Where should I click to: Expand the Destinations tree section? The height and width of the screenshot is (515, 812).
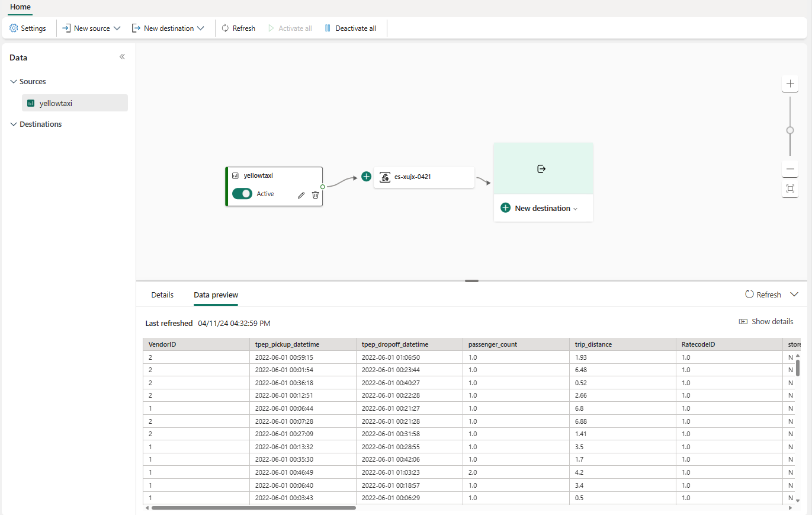pos(14,124)
